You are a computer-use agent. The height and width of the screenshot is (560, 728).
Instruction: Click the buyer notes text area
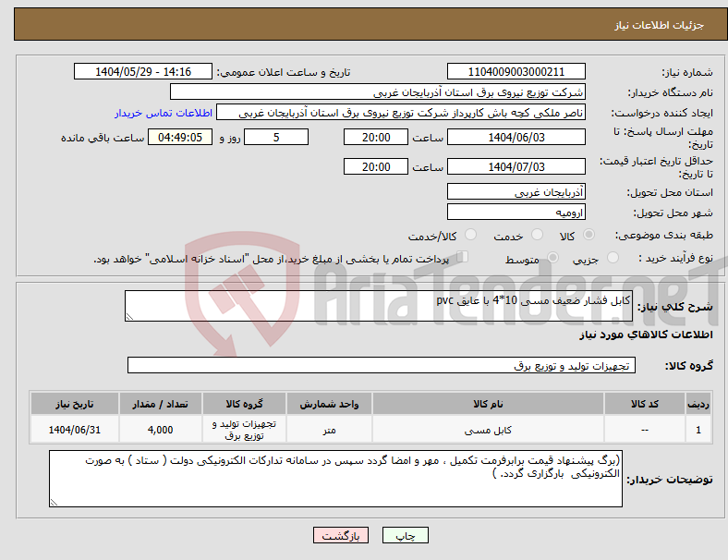tap(335, 479)
